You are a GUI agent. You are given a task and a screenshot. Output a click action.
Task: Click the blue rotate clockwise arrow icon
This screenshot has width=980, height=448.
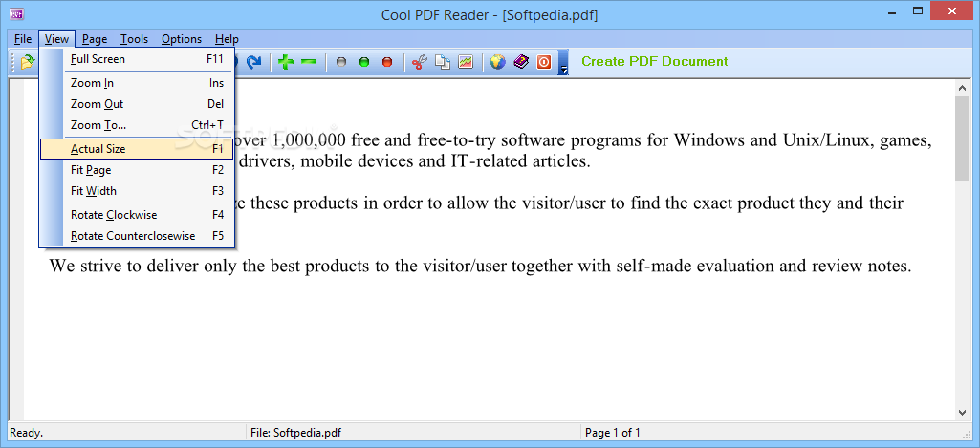pos(253,62)
